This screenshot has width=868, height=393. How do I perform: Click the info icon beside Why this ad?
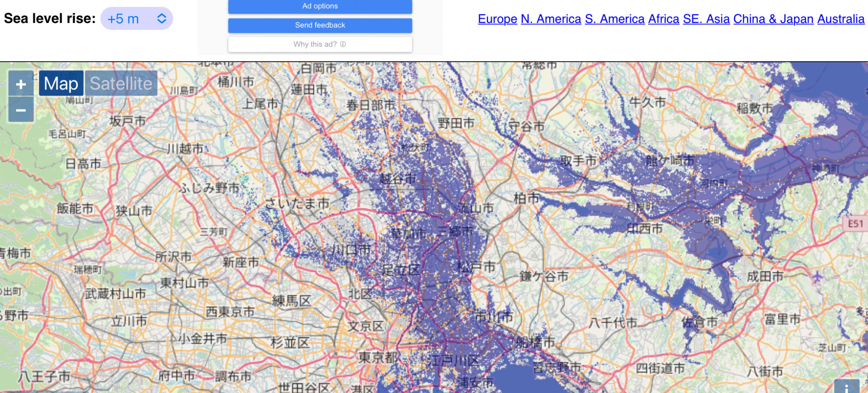pos(343,44)
